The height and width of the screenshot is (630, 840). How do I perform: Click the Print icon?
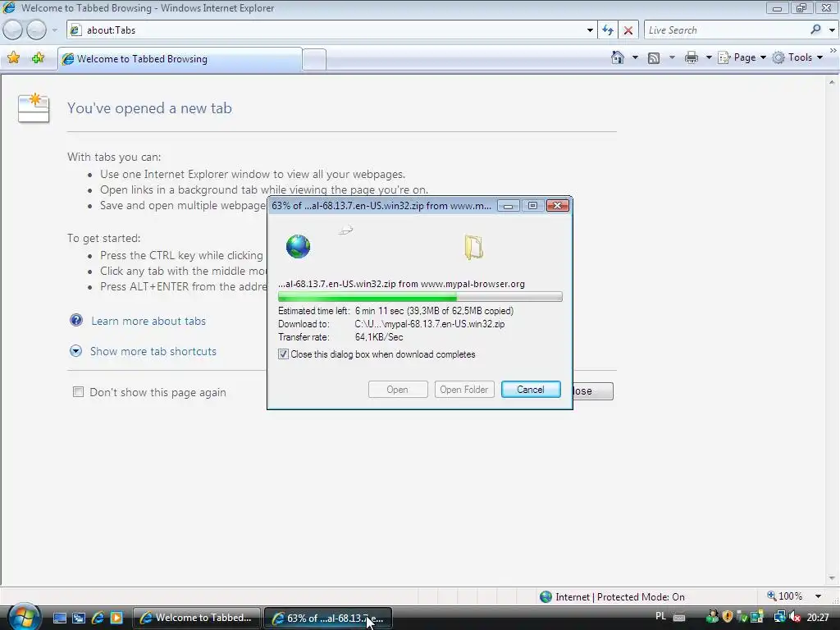[x=692, y=57]
